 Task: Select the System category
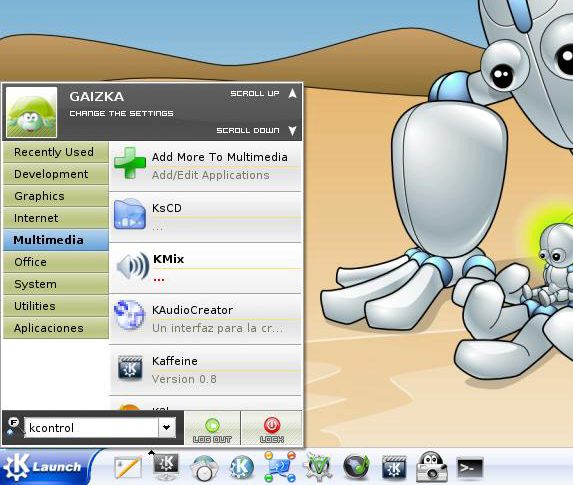click(x=56, y=284)
